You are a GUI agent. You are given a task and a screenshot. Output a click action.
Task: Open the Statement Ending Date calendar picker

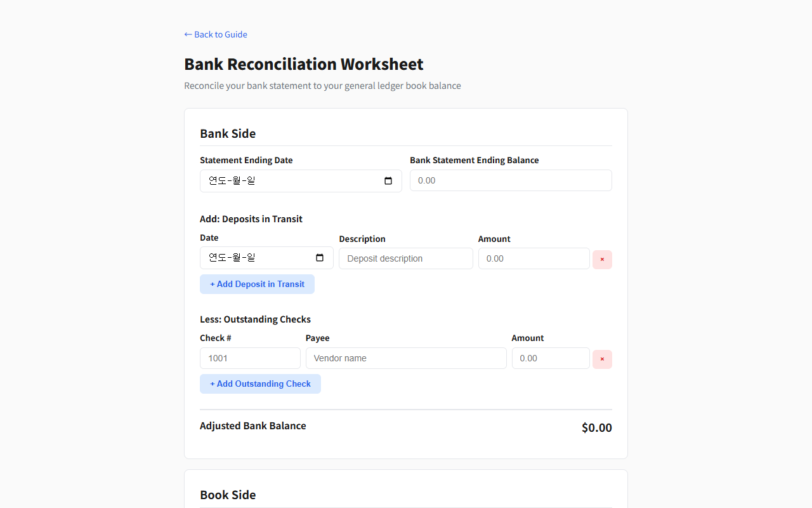[x=388, y=181]
